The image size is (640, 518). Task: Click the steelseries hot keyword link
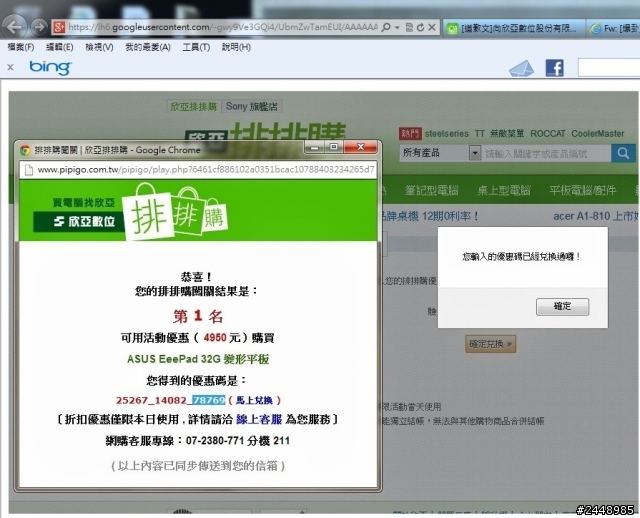click(447, 133)
